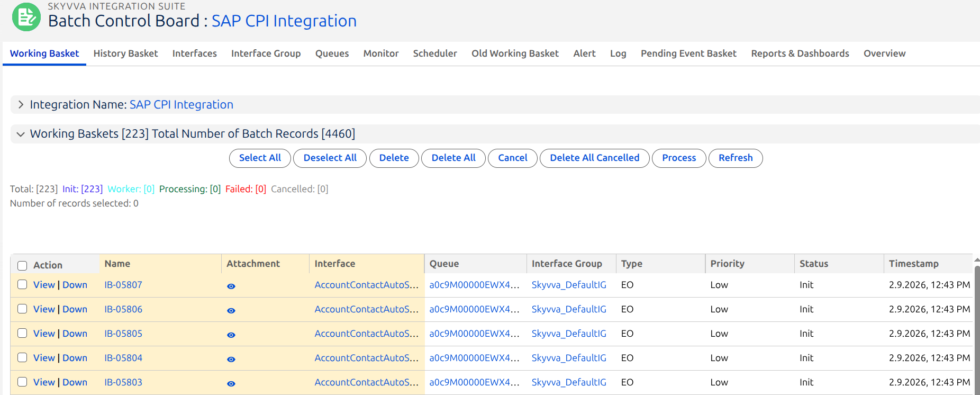Open batch record IB-05805
The image size is (980, 395).
click(x=123, y=333)
